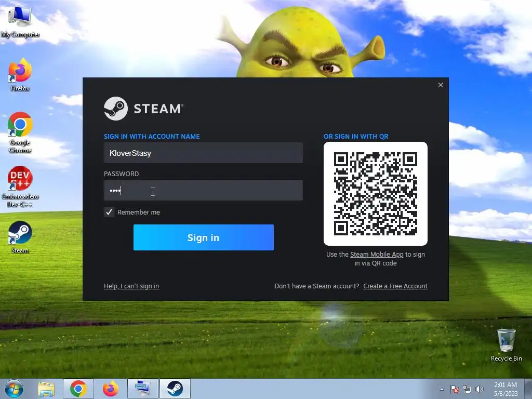Open the Recycle Bin
Viewport: 532px width, 399px height.
tap(506, 345)
